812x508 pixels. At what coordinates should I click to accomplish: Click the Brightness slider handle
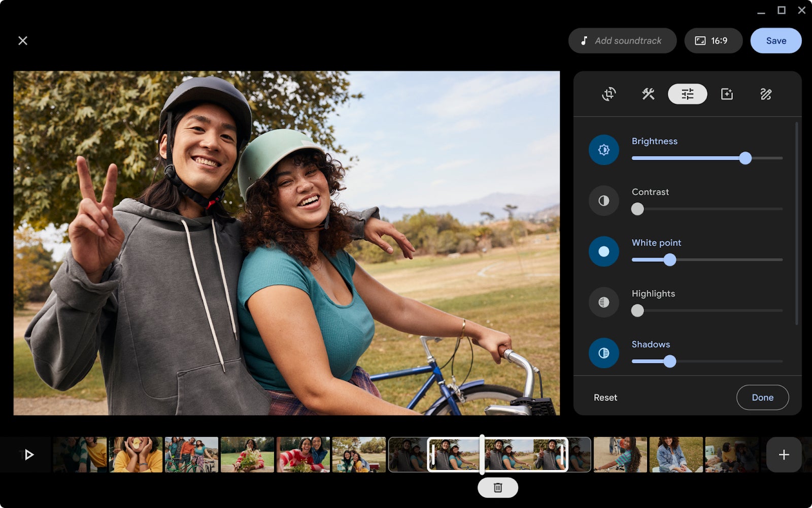(746, 158)
